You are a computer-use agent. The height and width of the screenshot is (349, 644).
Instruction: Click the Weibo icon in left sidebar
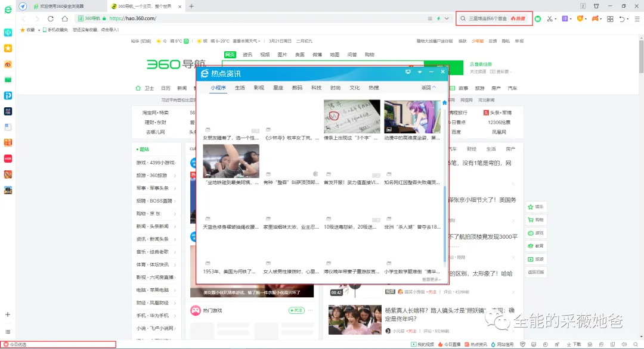[x=8, y=64]
